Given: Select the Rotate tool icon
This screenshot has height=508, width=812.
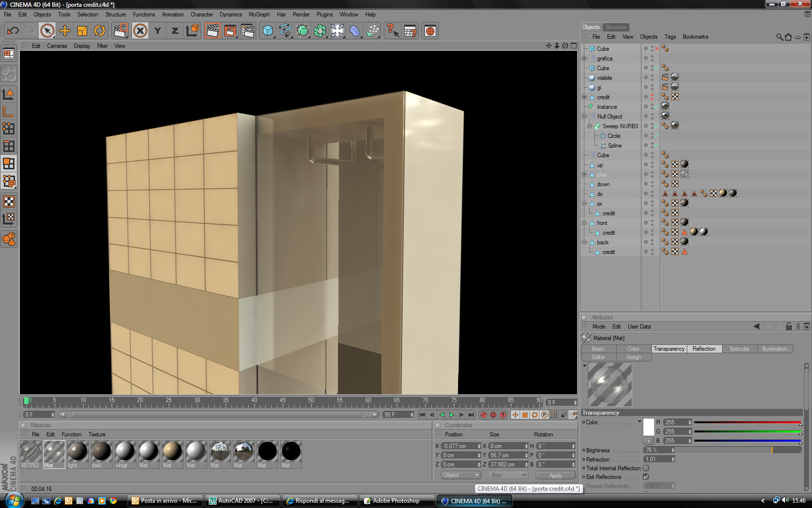Looking at the screenshot, I should coord(100,31).
